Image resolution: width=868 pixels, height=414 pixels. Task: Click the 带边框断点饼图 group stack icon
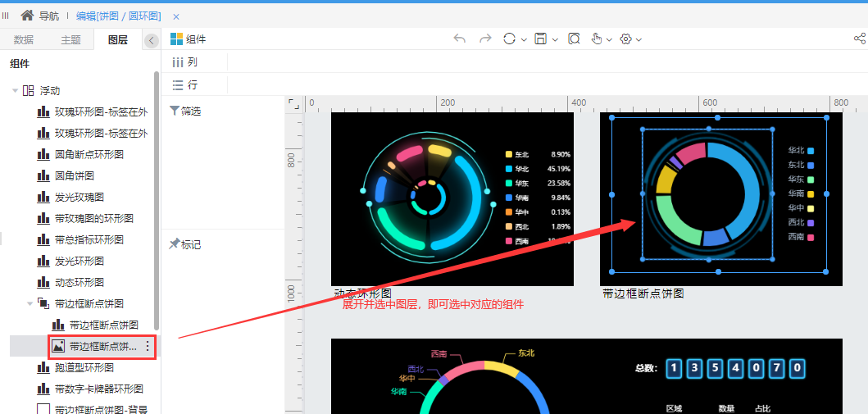[x=43, y=303]
